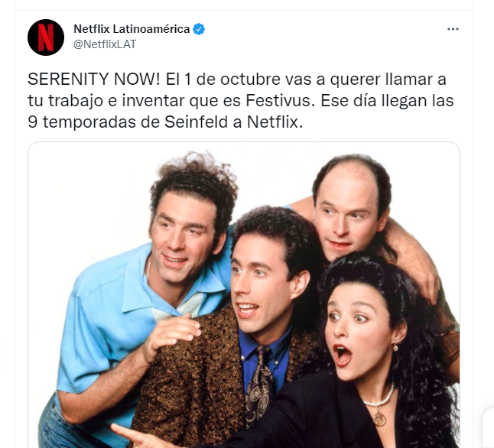The image size is (494, 448).
Task: Click the partial white panel at the screen edge
Action: [x=489, y=427]
